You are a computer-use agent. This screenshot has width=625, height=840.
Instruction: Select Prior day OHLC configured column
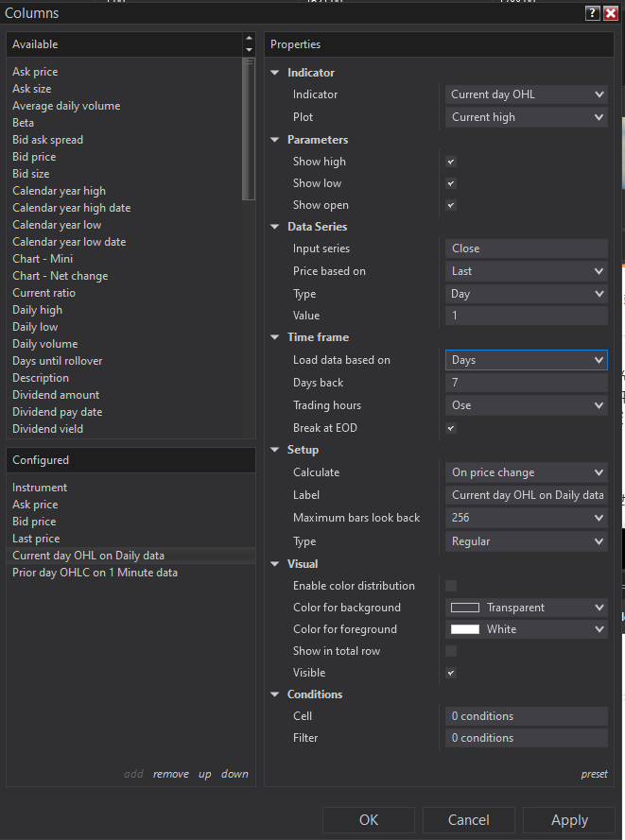(95, 573)
